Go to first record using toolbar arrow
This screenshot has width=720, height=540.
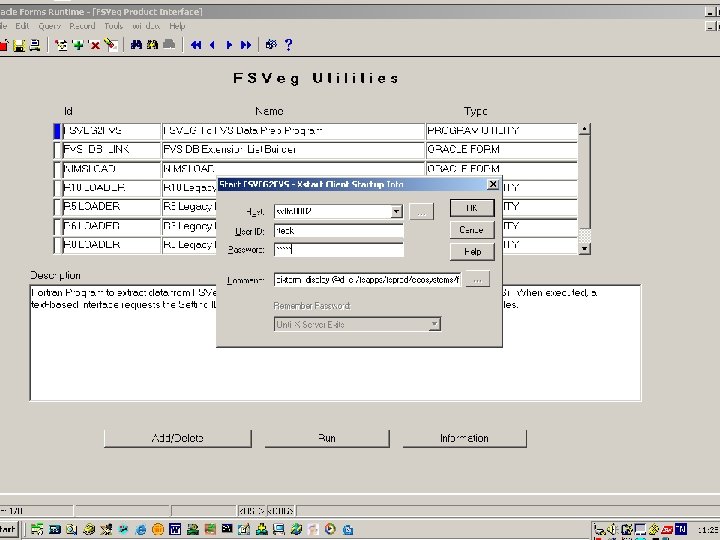[x=196, y=45]
